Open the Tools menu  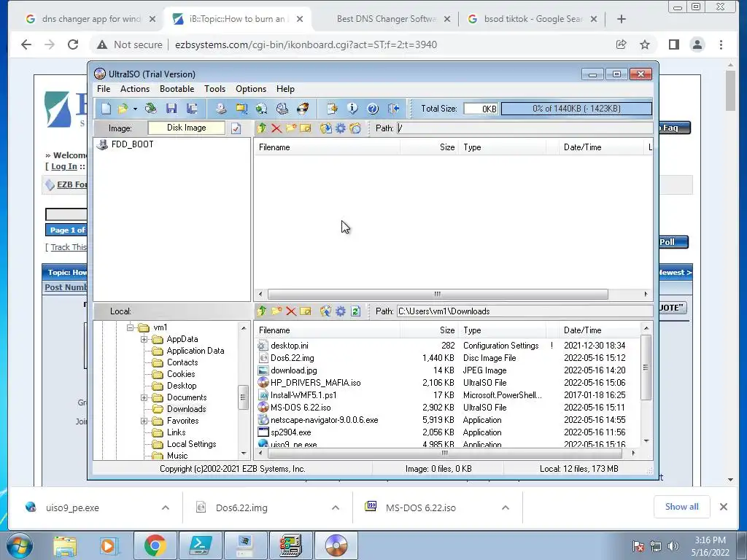tap(215, 89)
